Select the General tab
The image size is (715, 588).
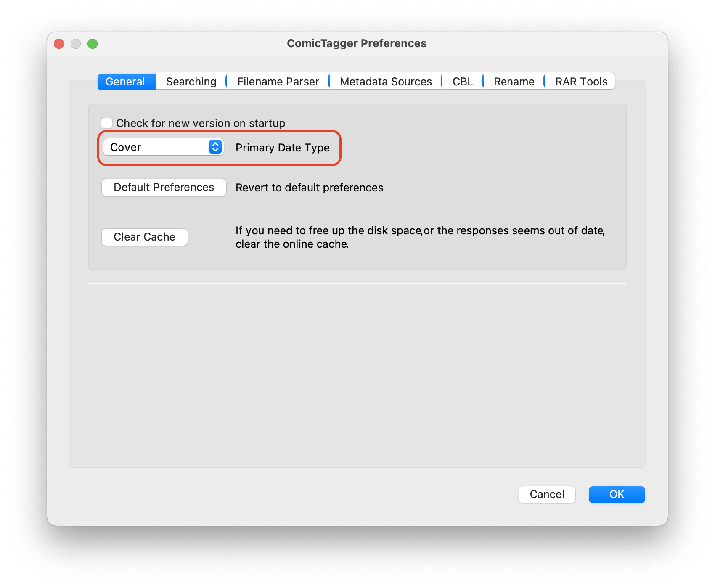[x=126, y=81]
